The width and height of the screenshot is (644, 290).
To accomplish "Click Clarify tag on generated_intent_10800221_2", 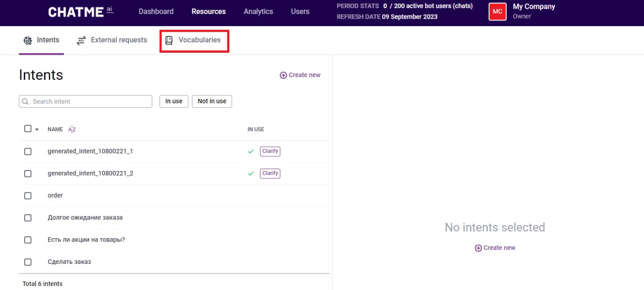I will 270,173.
